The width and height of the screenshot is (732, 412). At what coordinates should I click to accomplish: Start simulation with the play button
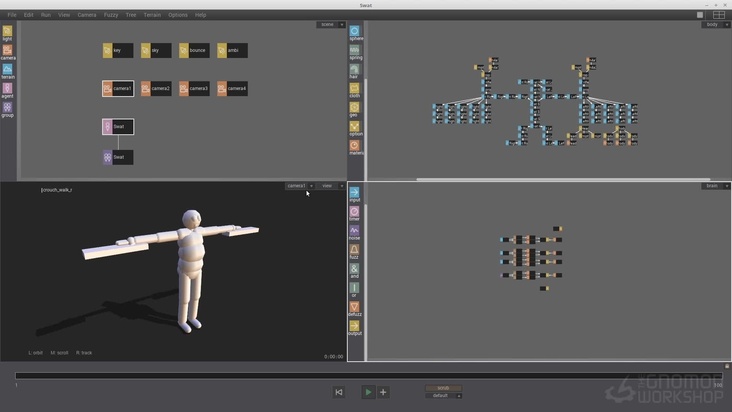(368, 392)
